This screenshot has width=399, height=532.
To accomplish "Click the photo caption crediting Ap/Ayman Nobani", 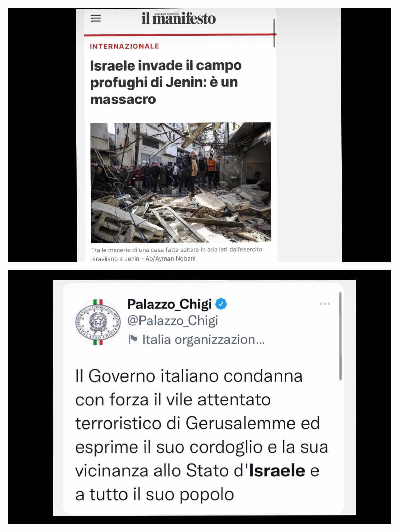I will (x=177, y=254).
